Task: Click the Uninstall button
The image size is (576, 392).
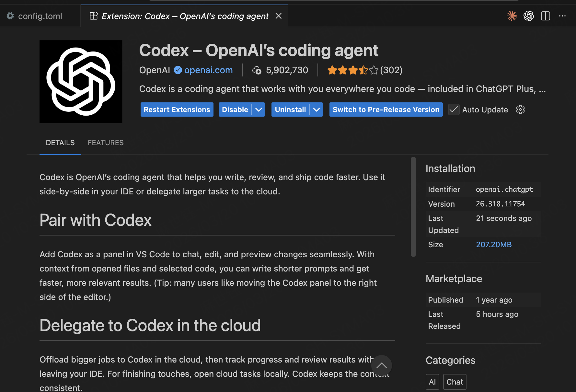Action: (x=290, y=110)
